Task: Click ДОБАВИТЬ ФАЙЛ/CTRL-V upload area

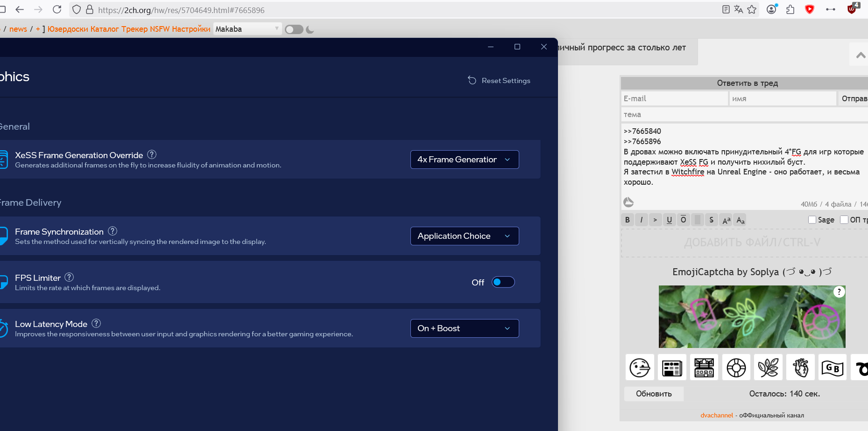Action: pos(745,243)
